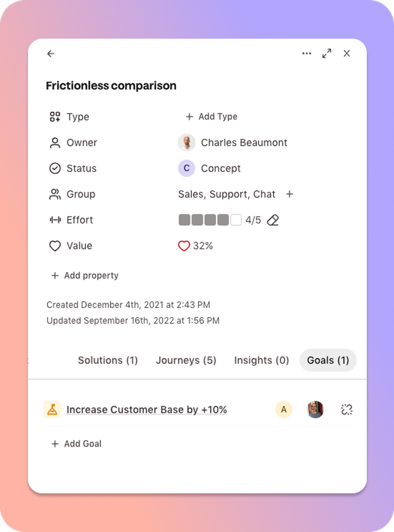Screen dimensions: 394x532
Task: Switch to the Journeys (5) tab
Action: pos(186,360)
